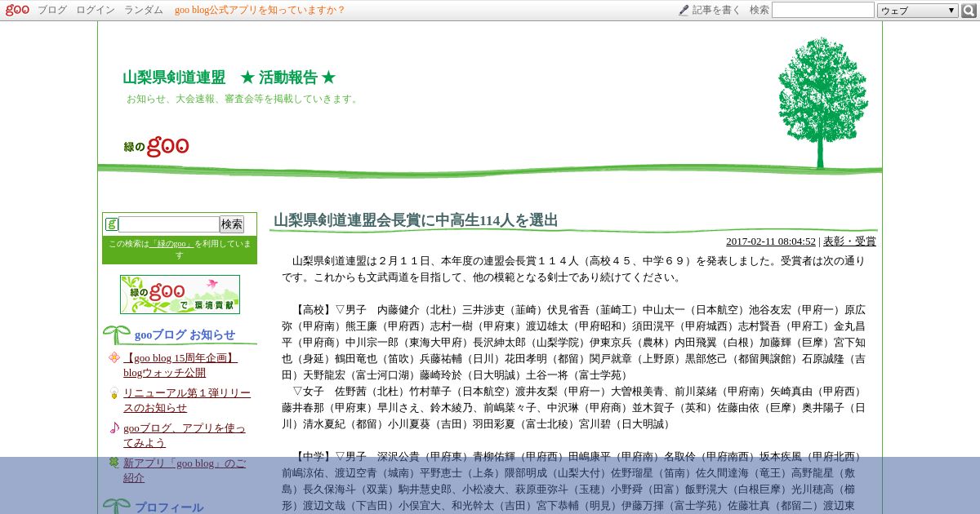Open the ウェブ search scope dropdown
This screenshot has height=514, width=980.
(x=918, y=11)
